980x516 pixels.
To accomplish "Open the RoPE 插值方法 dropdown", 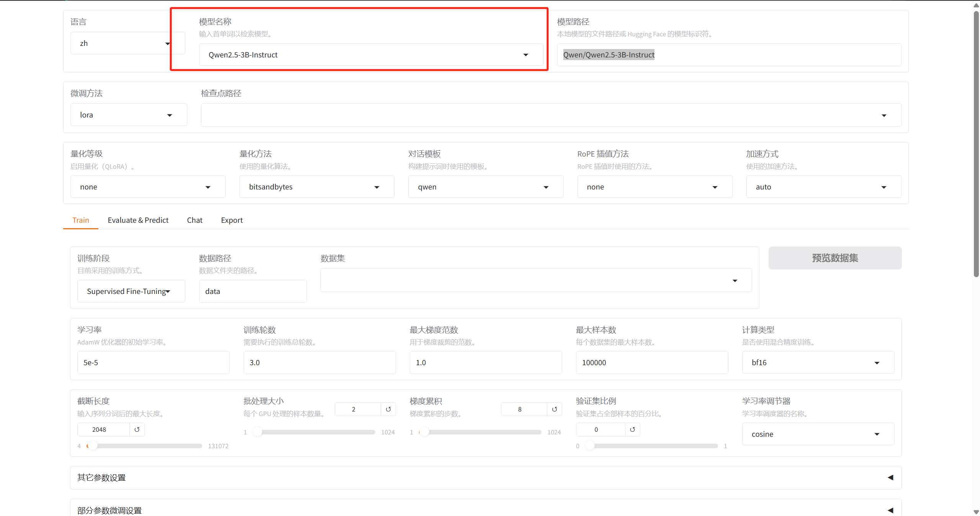I will pos(655,187).
